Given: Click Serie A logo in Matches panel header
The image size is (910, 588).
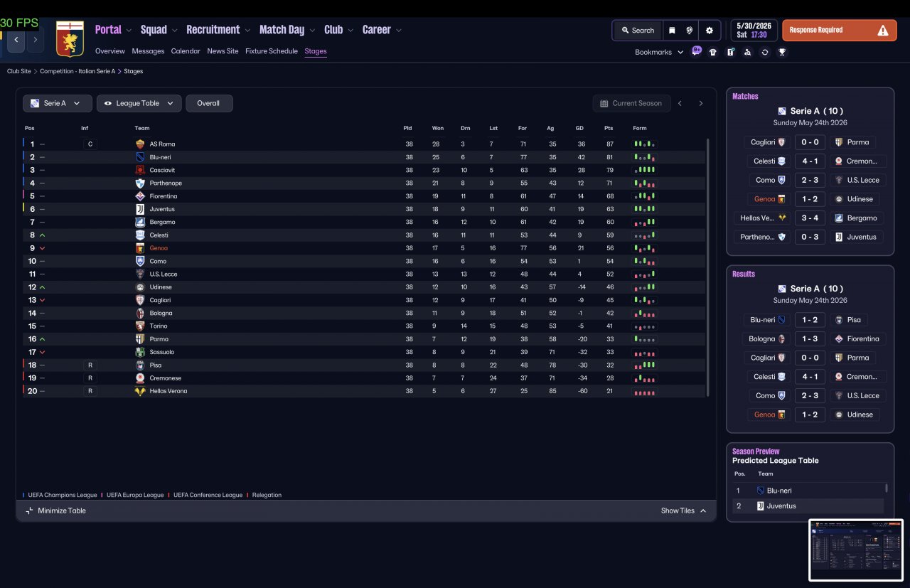Looking at the screenshot, I should click(x=782, y=111).
